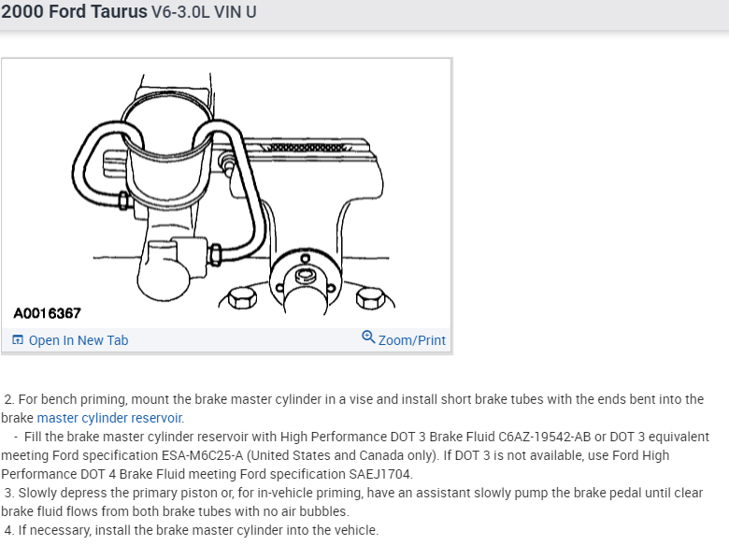Open the diagram via Open In New Tab link
The width and height of the screenshot is (729, 560).
click(x=79, y=340)
